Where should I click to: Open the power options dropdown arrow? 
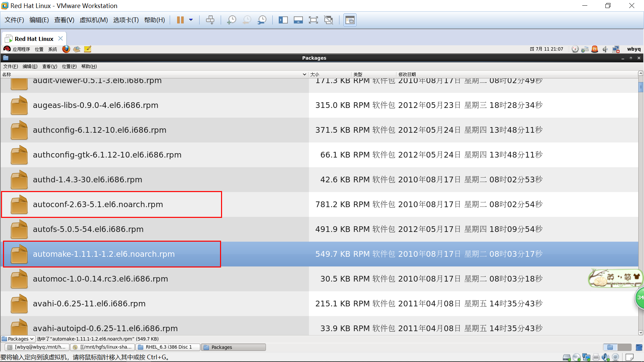[191, 20]
